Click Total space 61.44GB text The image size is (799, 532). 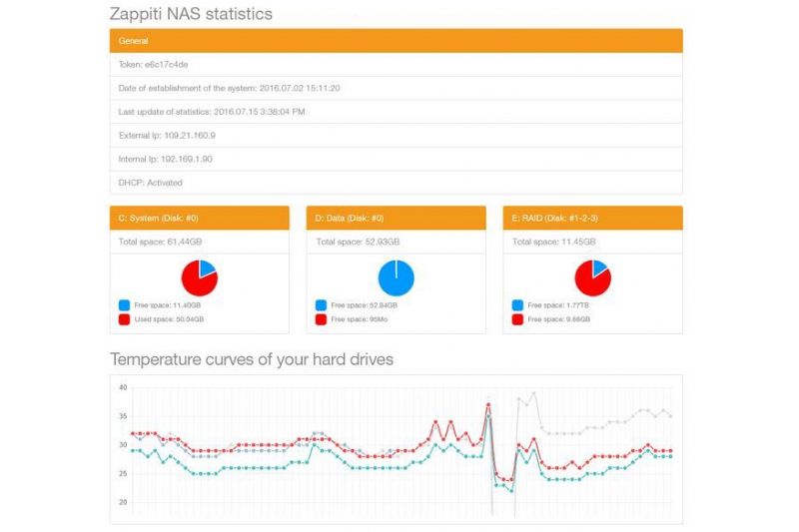160,242
